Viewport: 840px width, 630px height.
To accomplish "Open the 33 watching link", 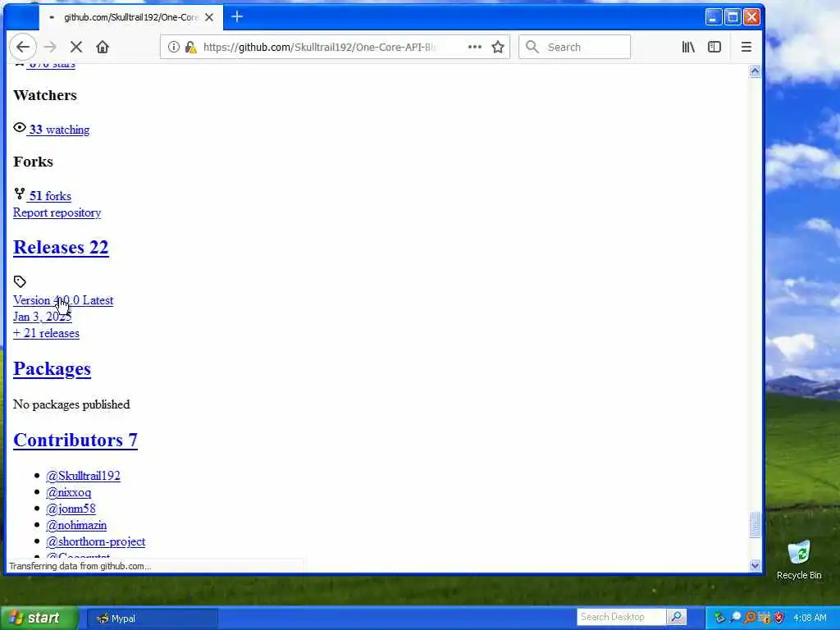I will [59, 130].
